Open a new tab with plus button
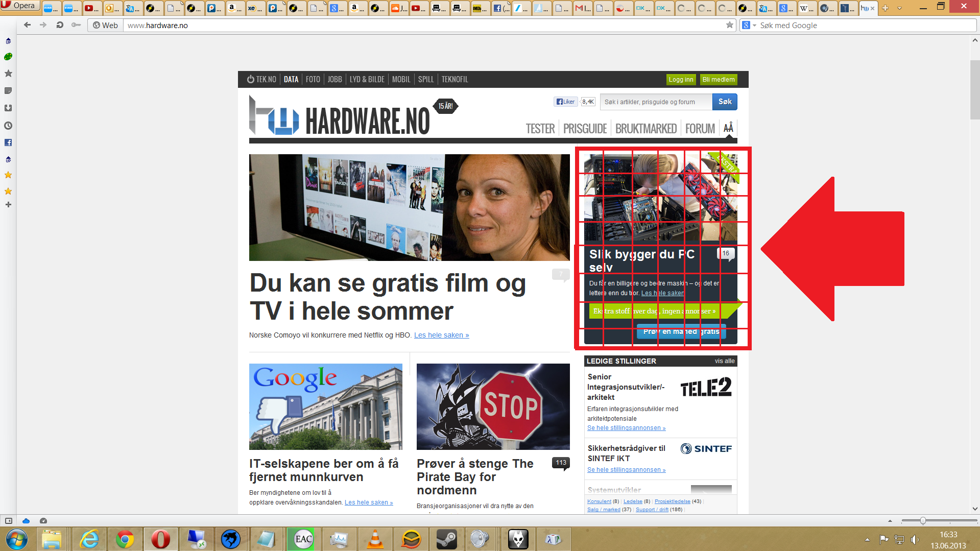980x551 pixels. coord(885,8)
